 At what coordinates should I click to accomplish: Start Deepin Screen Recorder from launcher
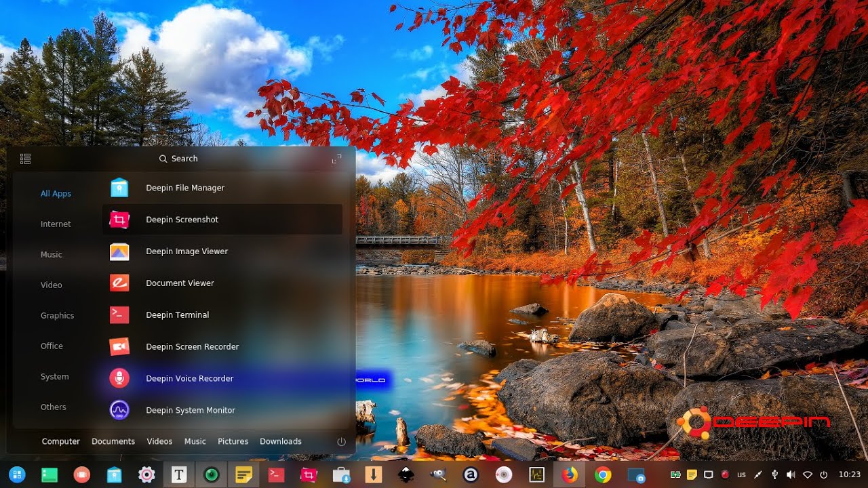[x=222, y=347]
